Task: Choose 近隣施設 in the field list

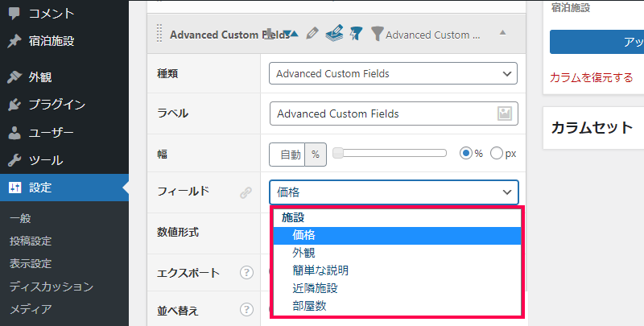Action: tap(397, 288)
